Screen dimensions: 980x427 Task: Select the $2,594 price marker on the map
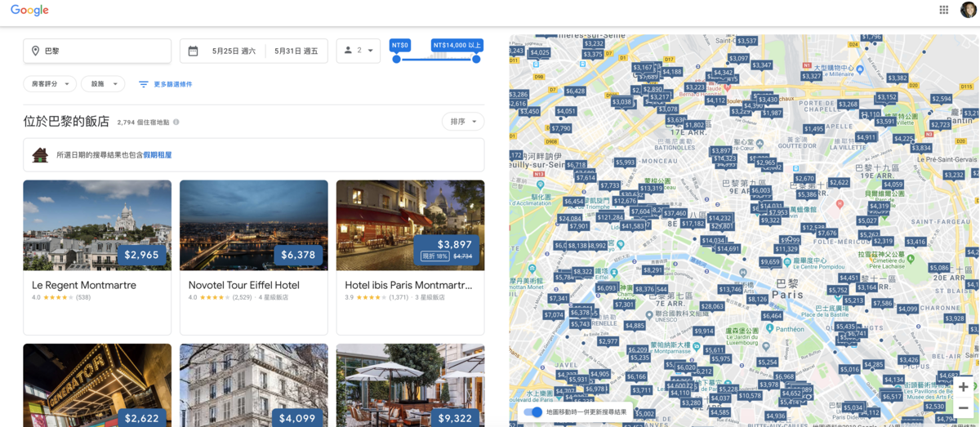(942, 99)
